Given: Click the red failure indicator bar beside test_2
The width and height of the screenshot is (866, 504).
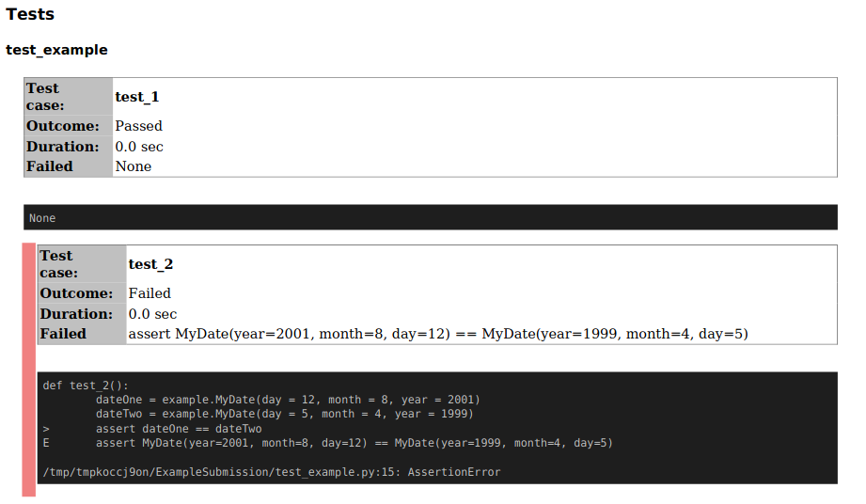Looking at the screenshot, I should tap(28, 369).
